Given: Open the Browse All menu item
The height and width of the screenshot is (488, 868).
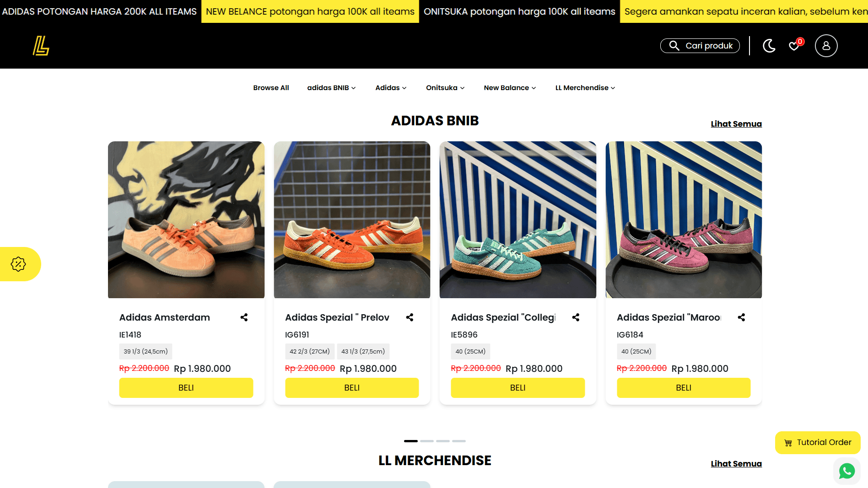Looking at the screenshot, I should [271, 88].
